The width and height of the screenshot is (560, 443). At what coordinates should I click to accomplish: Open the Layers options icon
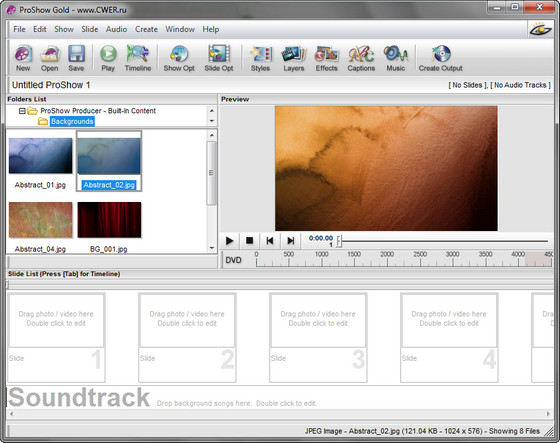[294, 58]
